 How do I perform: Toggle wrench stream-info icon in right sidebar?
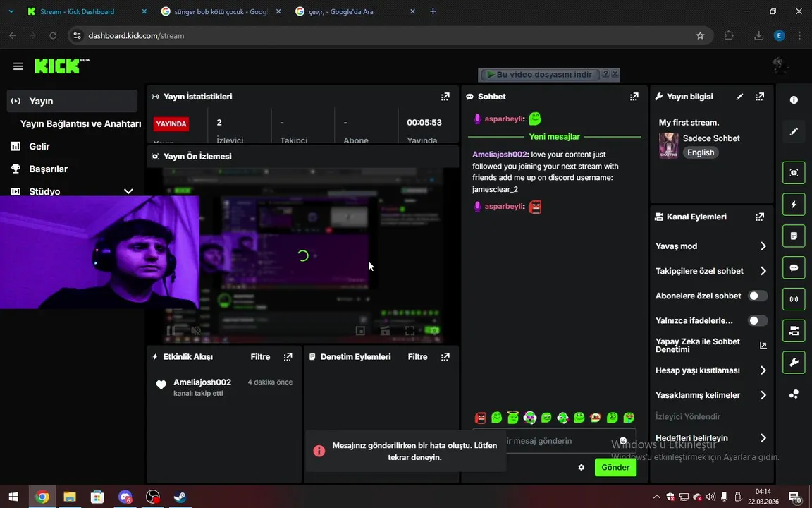pyautogui.click(x=794, y=363)
